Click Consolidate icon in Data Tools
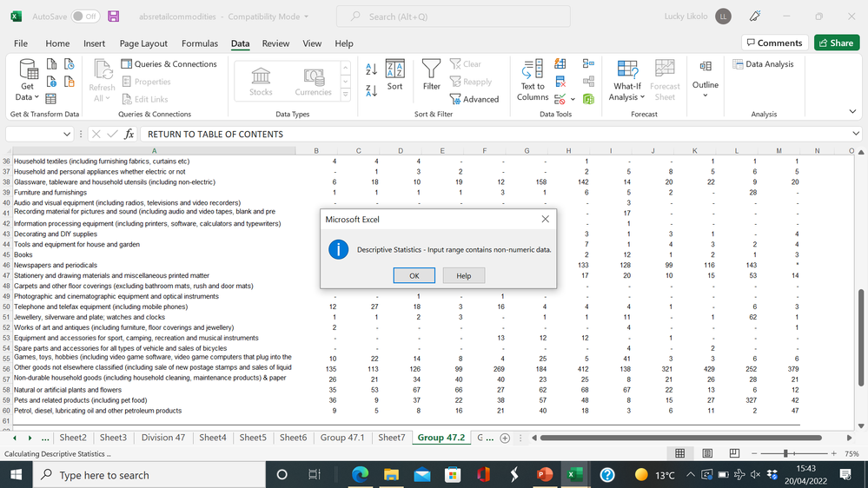This screenshot has width=868, height=488. [588, 64]
